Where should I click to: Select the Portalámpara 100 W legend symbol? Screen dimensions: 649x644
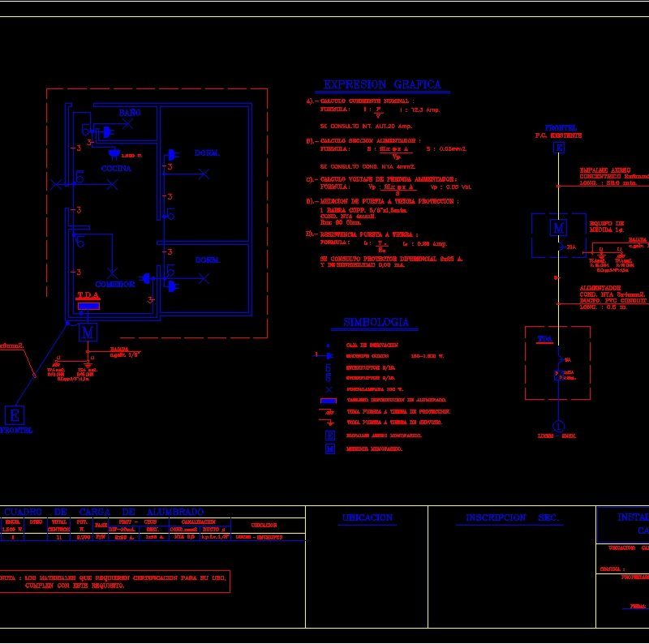coord(329,389)
